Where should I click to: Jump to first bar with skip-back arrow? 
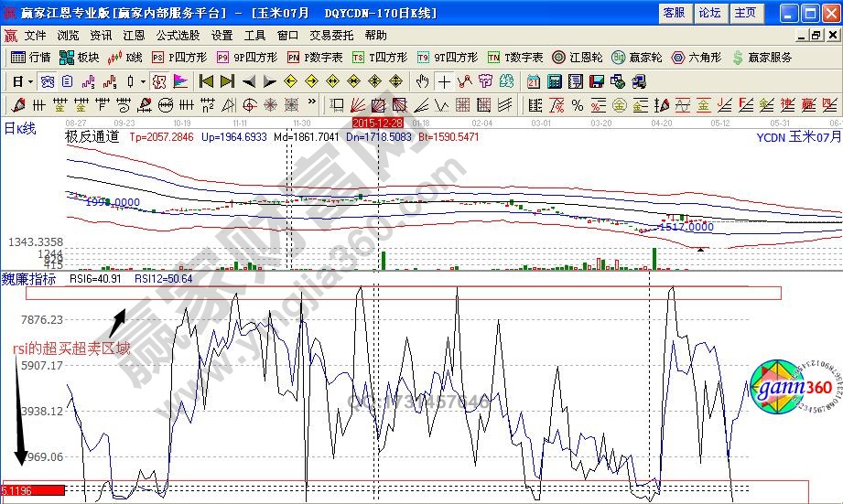[207, 81]
